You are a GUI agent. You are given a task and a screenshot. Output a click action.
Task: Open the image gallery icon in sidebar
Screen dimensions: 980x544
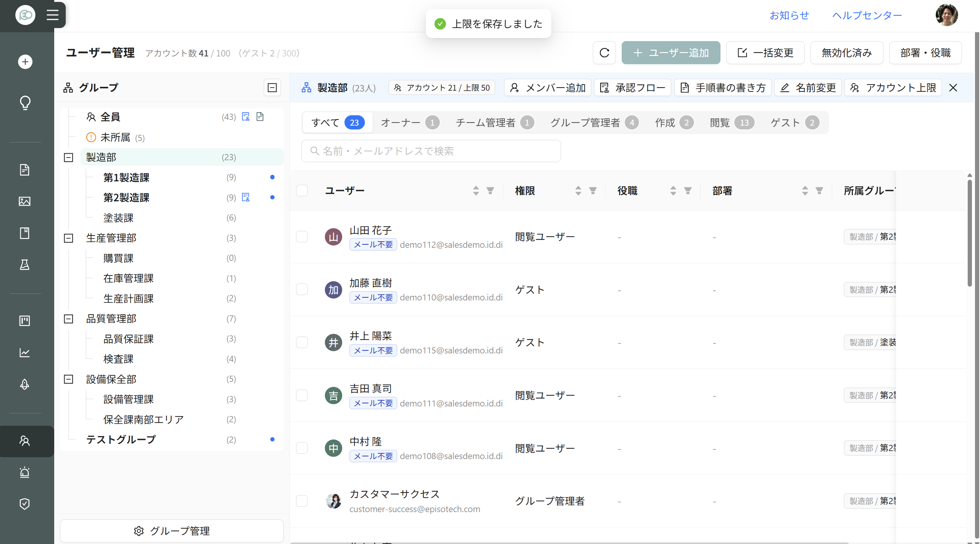25,201
